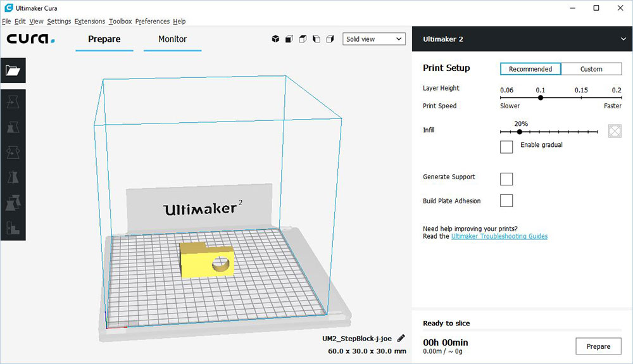Switch Print Setup to Custom mode

(x=591, y=69)
